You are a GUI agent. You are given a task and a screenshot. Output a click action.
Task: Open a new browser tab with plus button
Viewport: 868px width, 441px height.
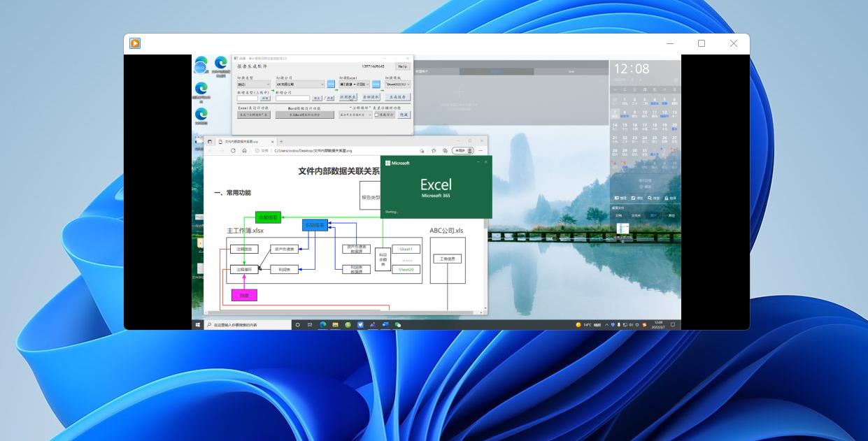[281, 141]
